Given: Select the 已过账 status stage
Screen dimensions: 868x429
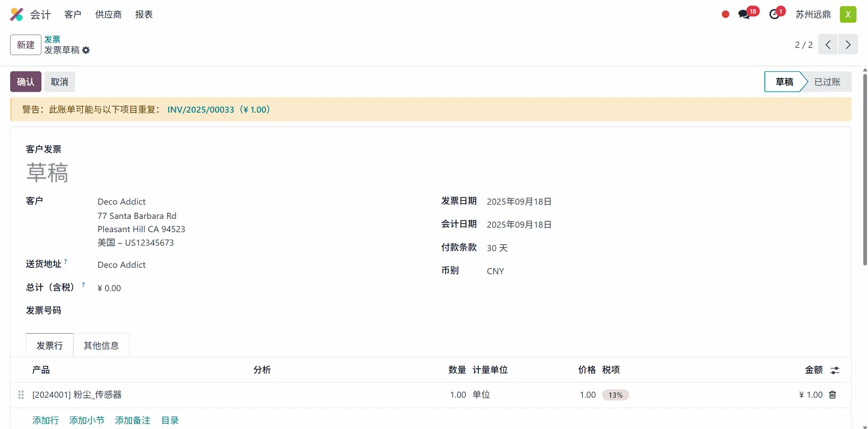Looking at the screenshot, I should coord(827,82).
